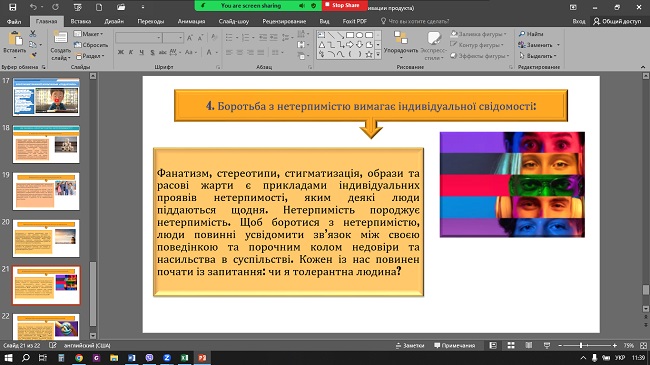Image resolution: width=650 pixels, height=365 pixels.
Task: Open the Раздел section dropdown
Action: pyautogui.click(x=90, y=56)
